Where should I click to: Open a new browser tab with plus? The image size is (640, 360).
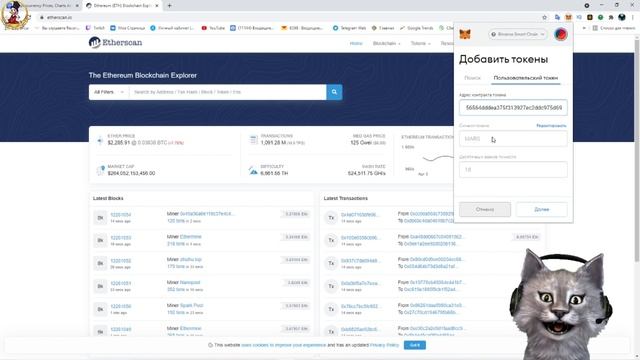click(169, 6)
